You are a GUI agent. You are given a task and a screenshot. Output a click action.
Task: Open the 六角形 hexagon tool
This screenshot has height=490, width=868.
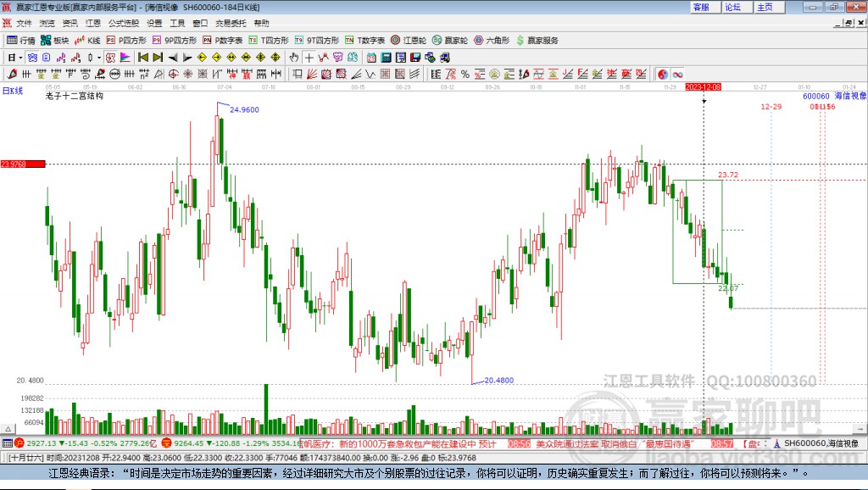[x=492, y=41]
